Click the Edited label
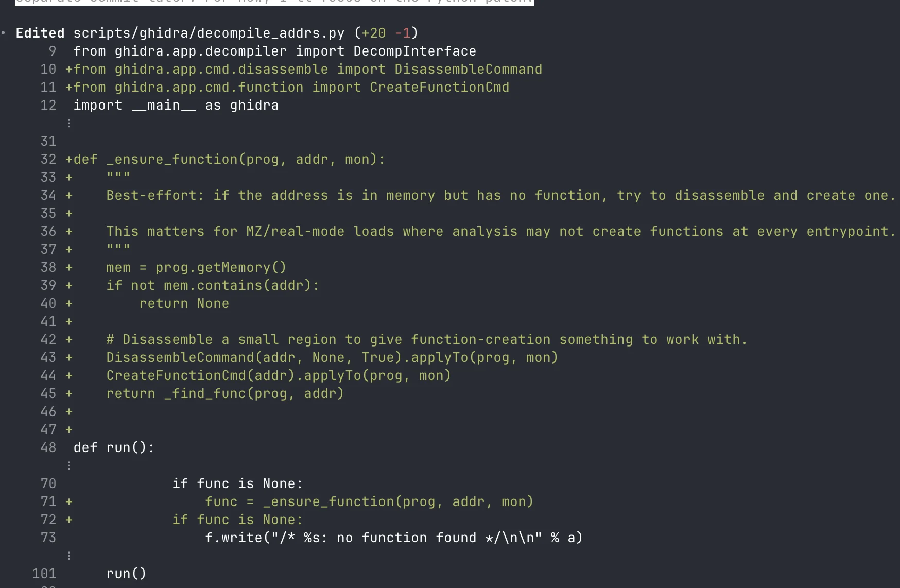This screenshot has height=588, width=900. click(x=40, y=33)
